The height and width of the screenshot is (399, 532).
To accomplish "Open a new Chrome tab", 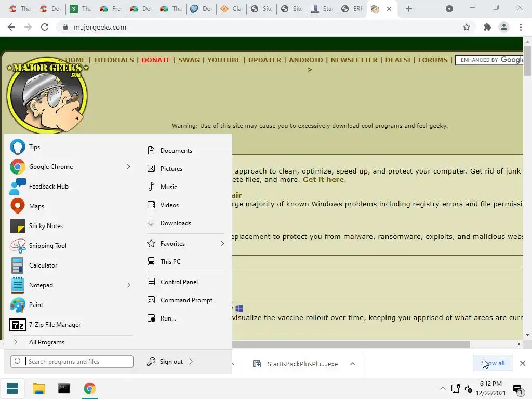I will pos(409,9).
